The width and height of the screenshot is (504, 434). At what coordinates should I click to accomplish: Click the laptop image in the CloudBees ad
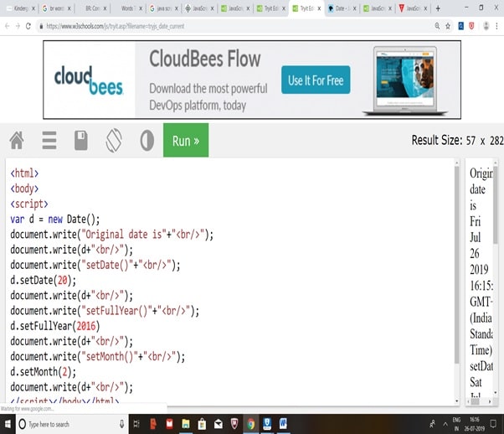pos(405,80)
